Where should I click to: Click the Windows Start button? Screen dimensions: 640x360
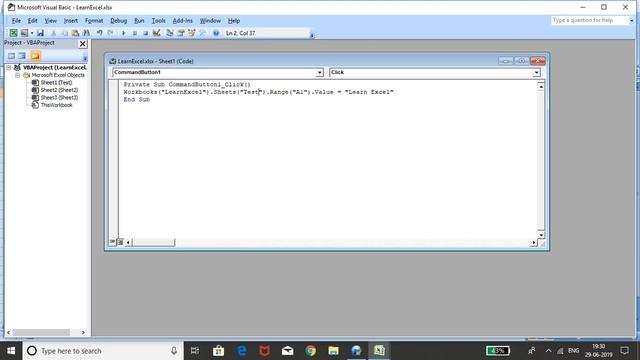click(11, 351)
